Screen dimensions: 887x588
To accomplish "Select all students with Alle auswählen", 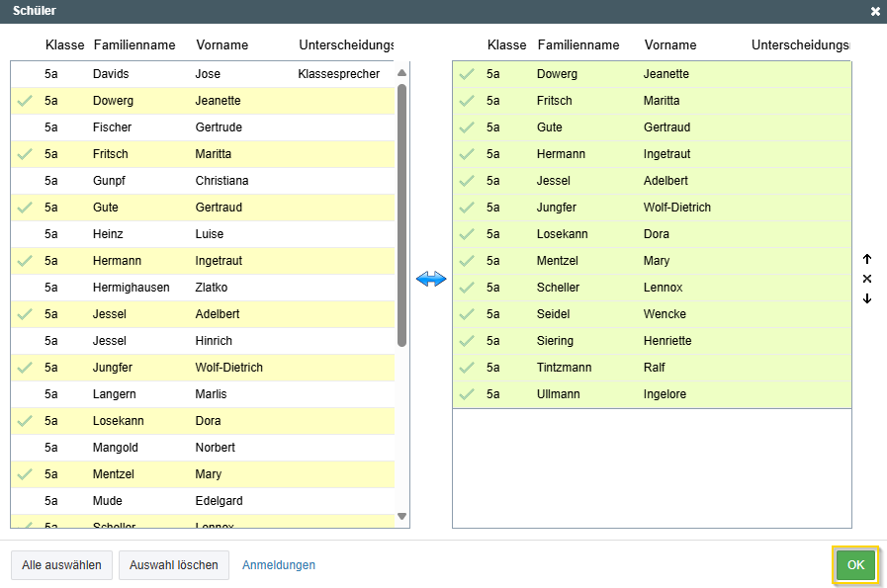I will click(x=61, y=565).
